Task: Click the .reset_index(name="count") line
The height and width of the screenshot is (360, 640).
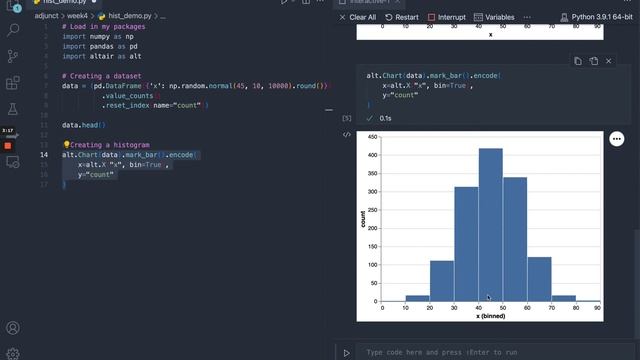Action: tap(155, 105)
